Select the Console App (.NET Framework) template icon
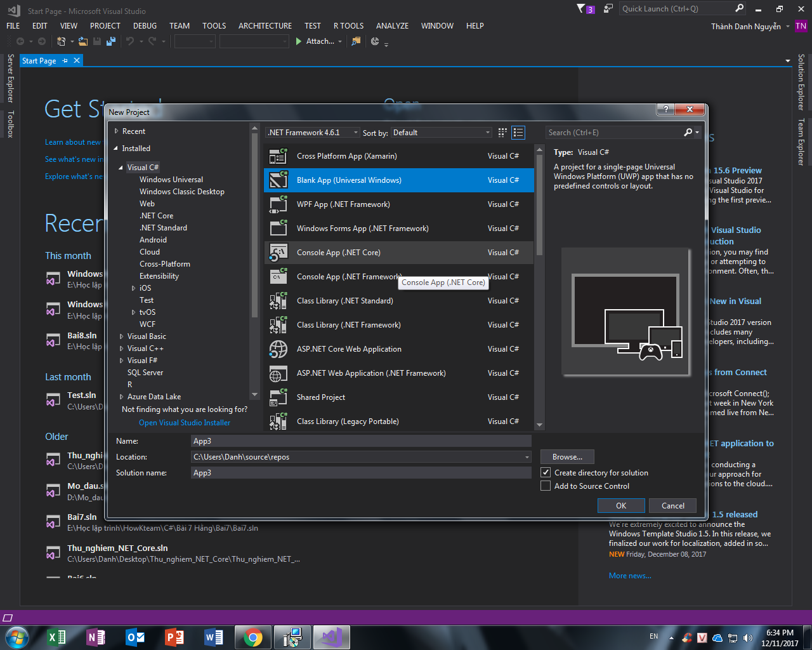The image size is (812, 650). tap(278, 277)
